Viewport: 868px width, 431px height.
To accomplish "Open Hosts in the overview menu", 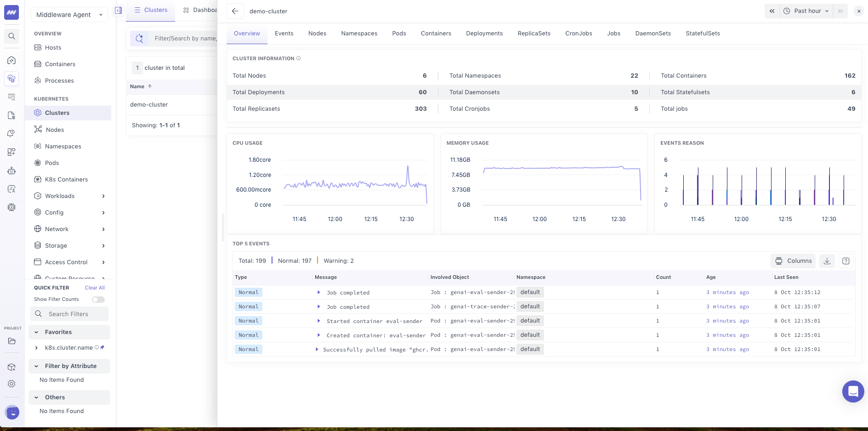I will (x=53, y=48).
